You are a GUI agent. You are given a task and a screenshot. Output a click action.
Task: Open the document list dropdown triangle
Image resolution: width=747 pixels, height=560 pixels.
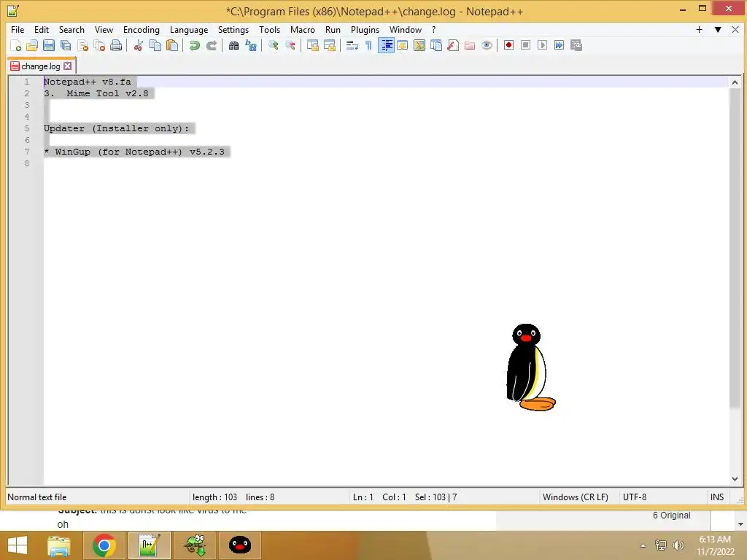click(x=718, y=29)
